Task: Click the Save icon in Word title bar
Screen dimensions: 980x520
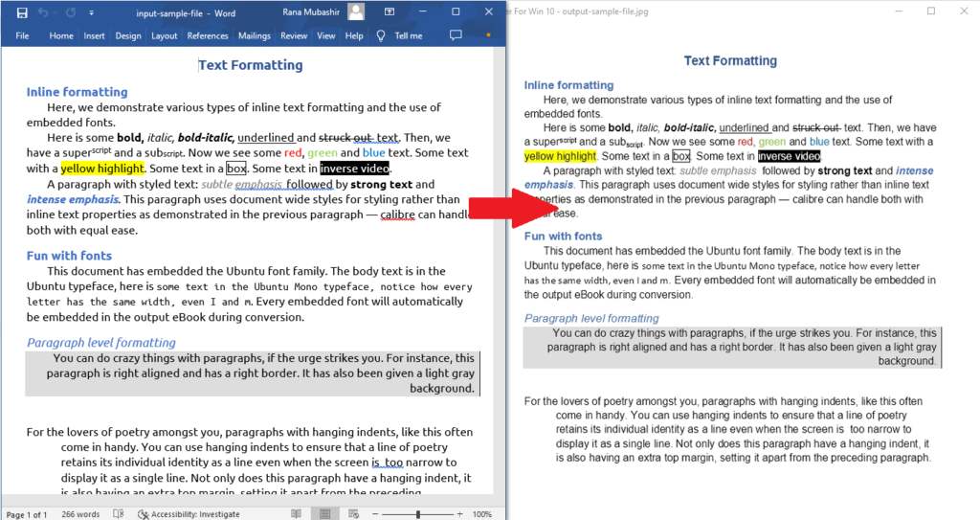Action: click(x=22, y=12)
